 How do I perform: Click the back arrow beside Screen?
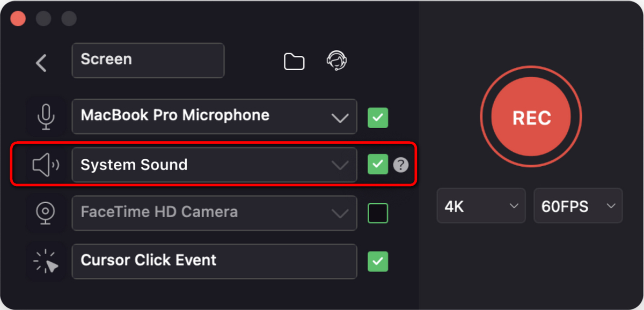pyautogui.click(x=41, y=63)
